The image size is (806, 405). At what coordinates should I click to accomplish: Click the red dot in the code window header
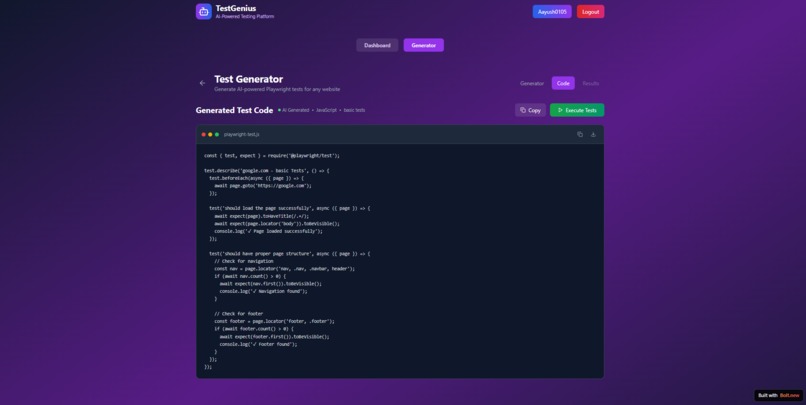coord(204,135)
